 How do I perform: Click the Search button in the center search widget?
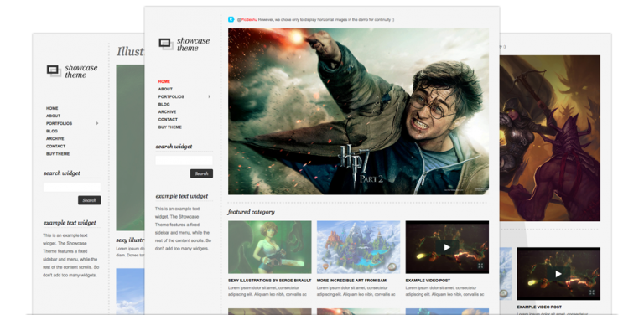point(201,173)
